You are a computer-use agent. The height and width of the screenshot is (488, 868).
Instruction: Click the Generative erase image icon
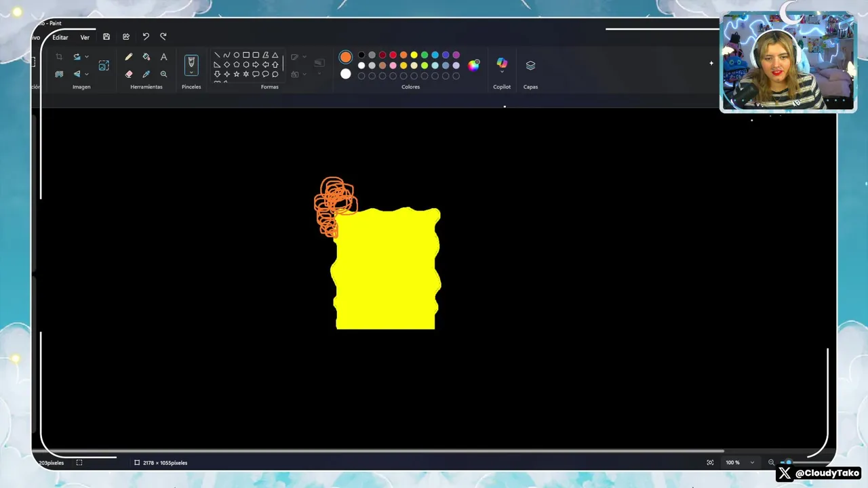click(x=104, y=65)
